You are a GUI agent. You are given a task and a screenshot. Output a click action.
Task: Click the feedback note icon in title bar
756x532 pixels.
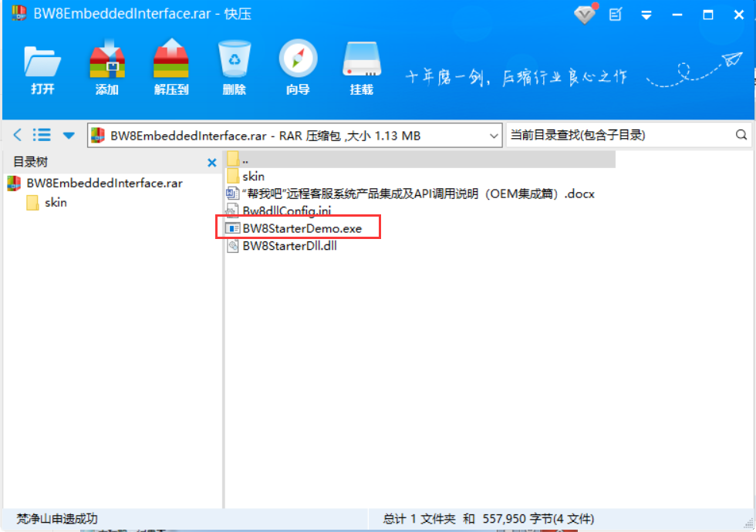tap(616, 15)
